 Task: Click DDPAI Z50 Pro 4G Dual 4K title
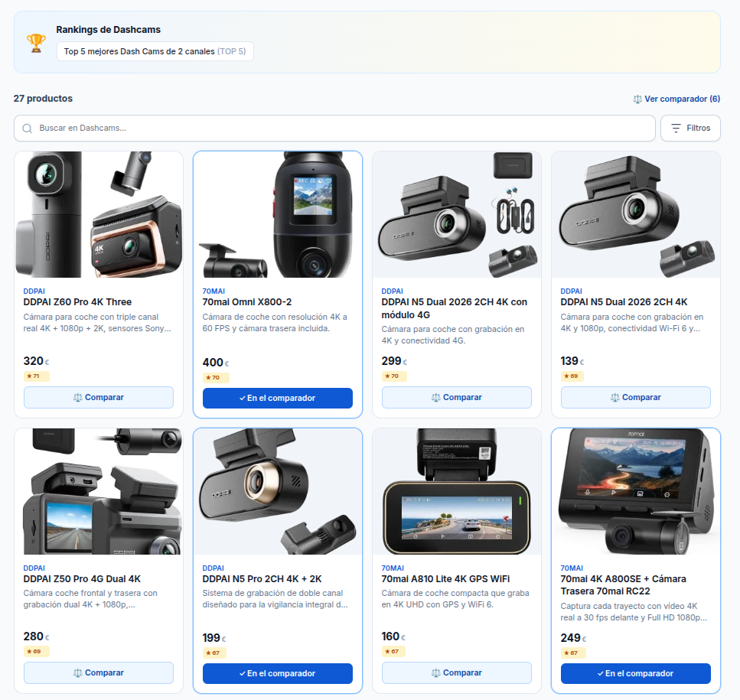(x=82, y=579)
